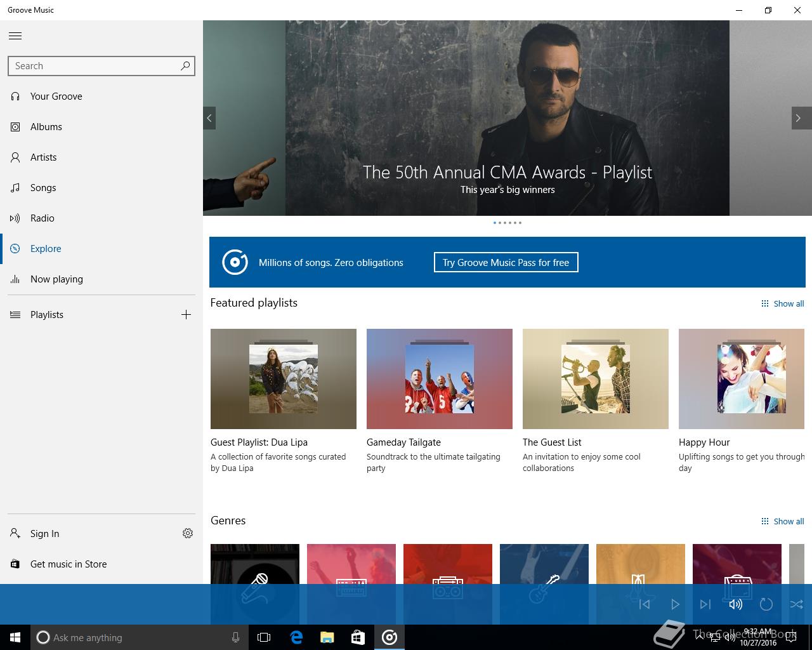Click The Guest List title text
Screen dimensions: 812x650
552,442
